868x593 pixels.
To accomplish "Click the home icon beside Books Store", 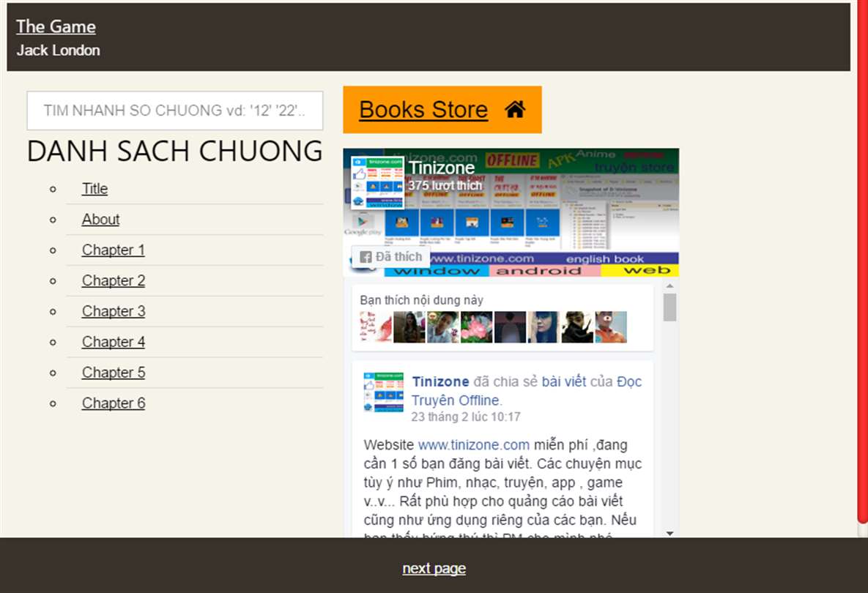I will point(515,110).
